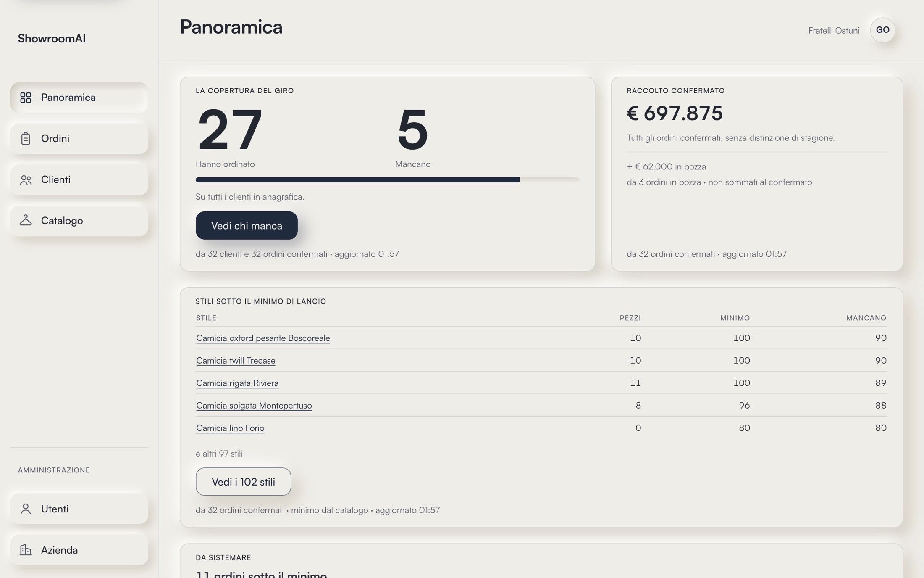The image size is (924, 578).
Task: Navigate to the Clienti page
Action: click(79, 179)
